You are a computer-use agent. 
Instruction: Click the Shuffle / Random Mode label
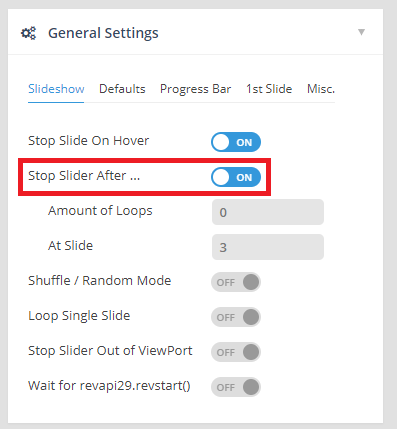pyautogui.click(x=100, y=281)
